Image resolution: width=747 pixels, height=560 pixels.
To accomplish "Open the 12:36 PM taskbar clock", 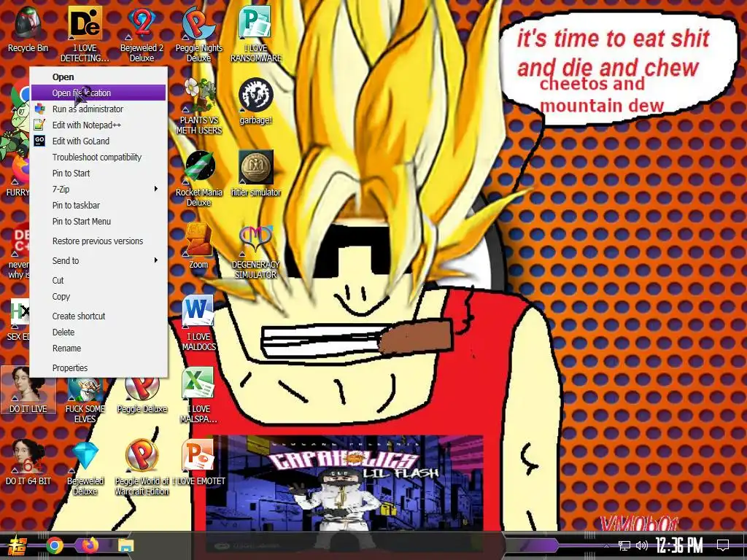I will click(x=678, y=545).
